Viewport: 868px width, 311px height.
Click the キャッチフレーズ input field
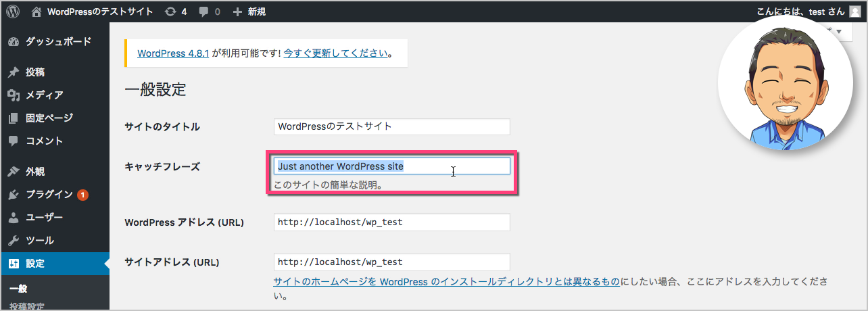point(392,166)
